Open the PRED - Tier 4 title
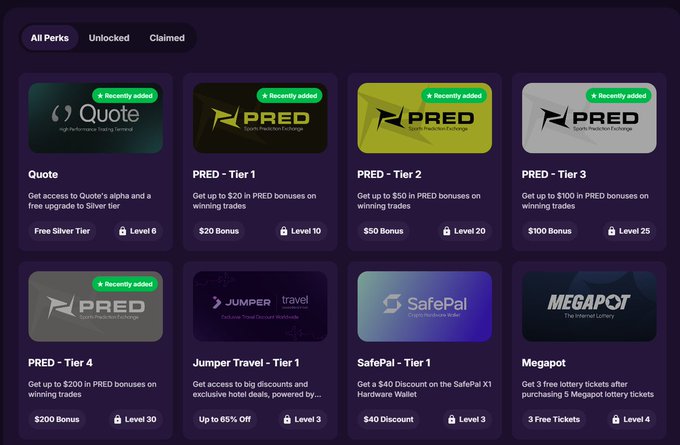The height and width of the screenshot is (445, 680). [x=60, y=363]
